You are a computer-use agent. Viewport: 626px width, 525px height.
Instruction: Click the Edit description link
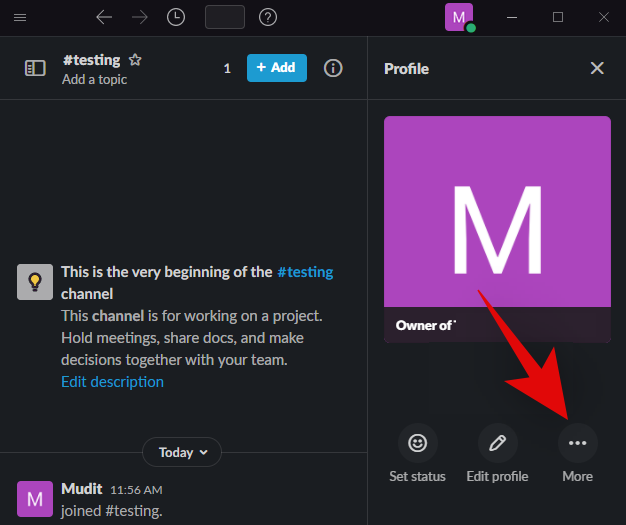112,381
